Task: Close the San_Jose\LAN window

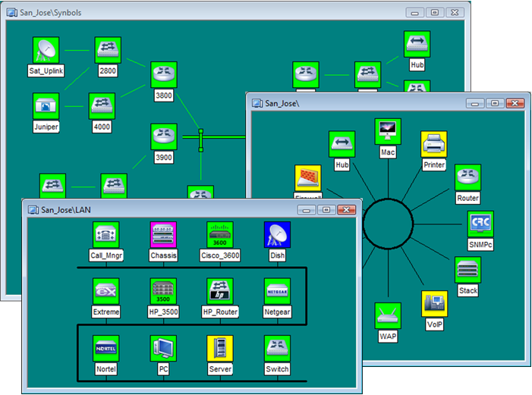Action: [346, 210]
